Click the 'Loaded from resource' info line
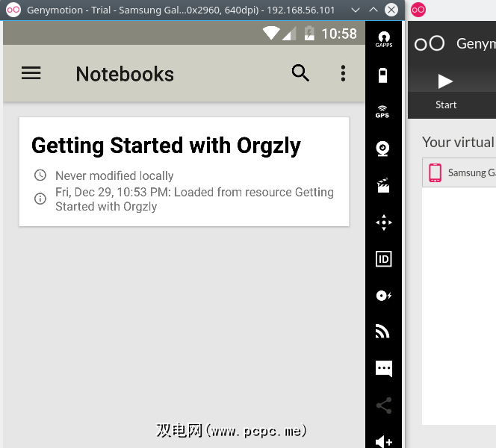The width and height of the screenshot is (496, 448). point(194,199)
